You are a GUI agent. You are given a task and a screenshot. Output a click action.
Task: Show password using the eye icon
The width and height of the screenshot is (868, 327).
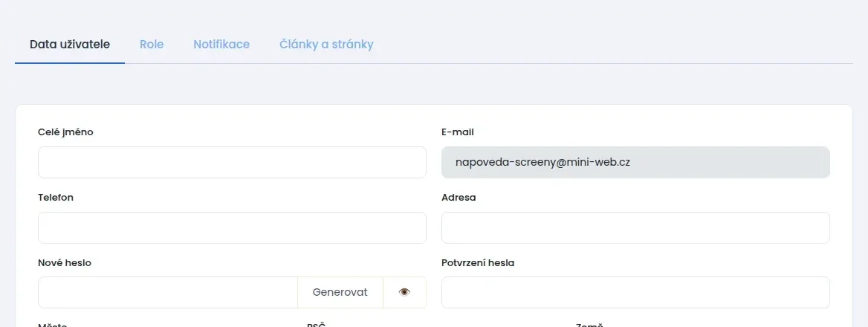(405, 292)
